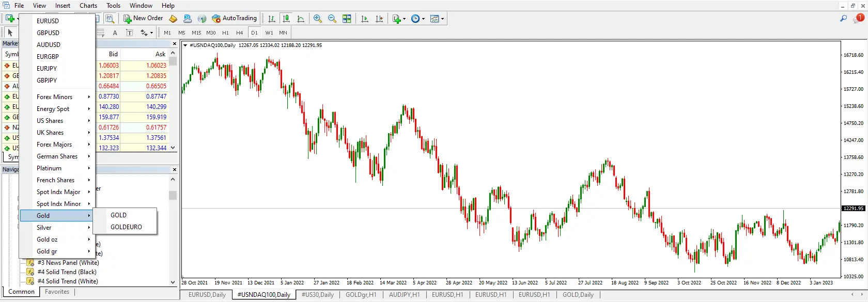Set timeframe to M5
Screen dimensions: 868x302
point(182,33)
